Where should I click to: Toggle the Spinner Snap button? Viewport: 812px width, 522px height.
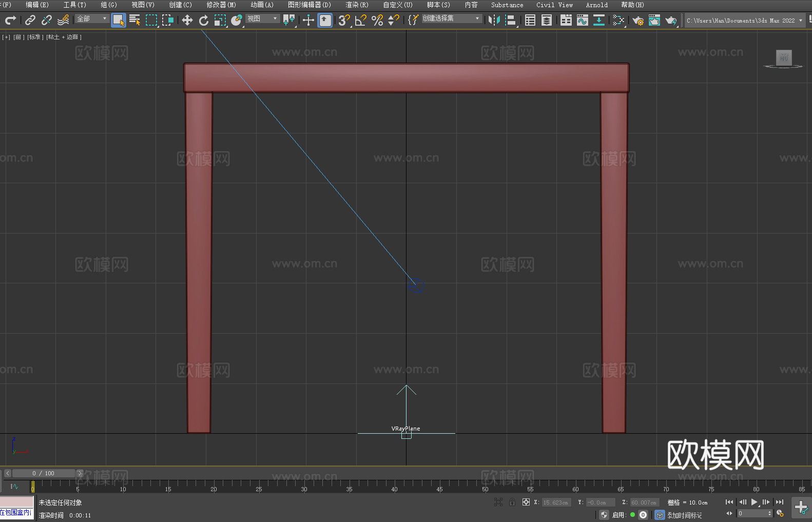394,20
